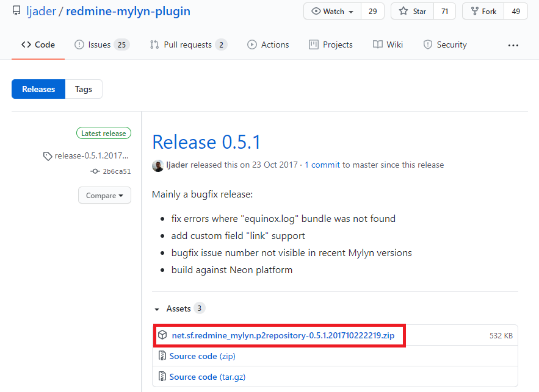Open ljader author link in release line

pyautogui.click(x=177, y=165)
